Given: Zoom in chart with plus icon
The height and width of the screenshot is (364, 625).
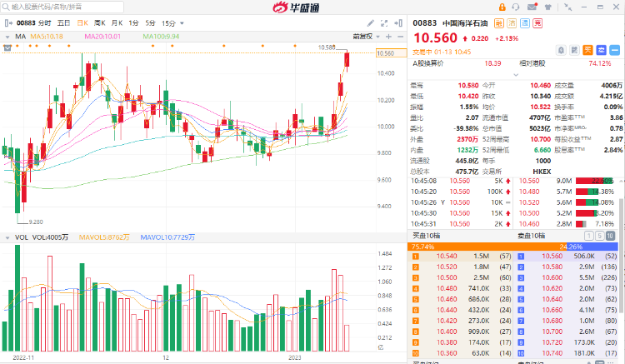Looking at the screenshot, I should click(388, 37).
